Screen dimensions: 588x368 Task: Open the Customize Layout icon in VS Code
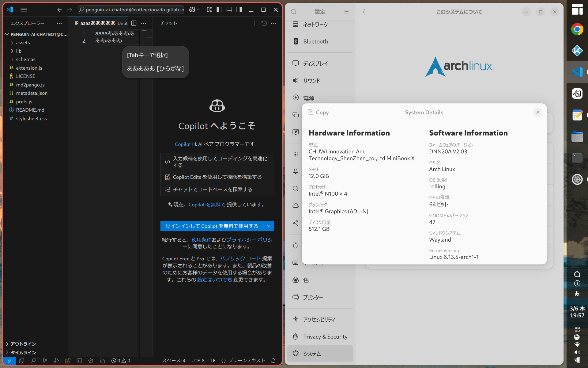tap(209, 10)
